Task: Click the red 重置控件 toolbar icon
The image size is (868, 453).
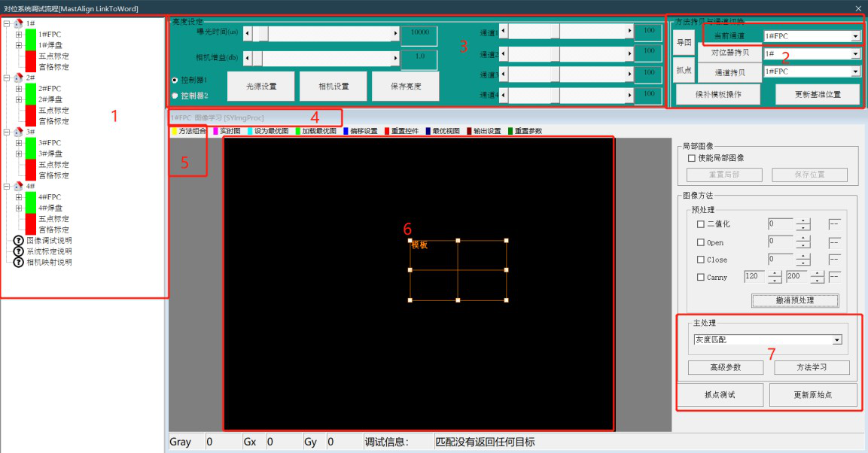Action: [388, 131]
